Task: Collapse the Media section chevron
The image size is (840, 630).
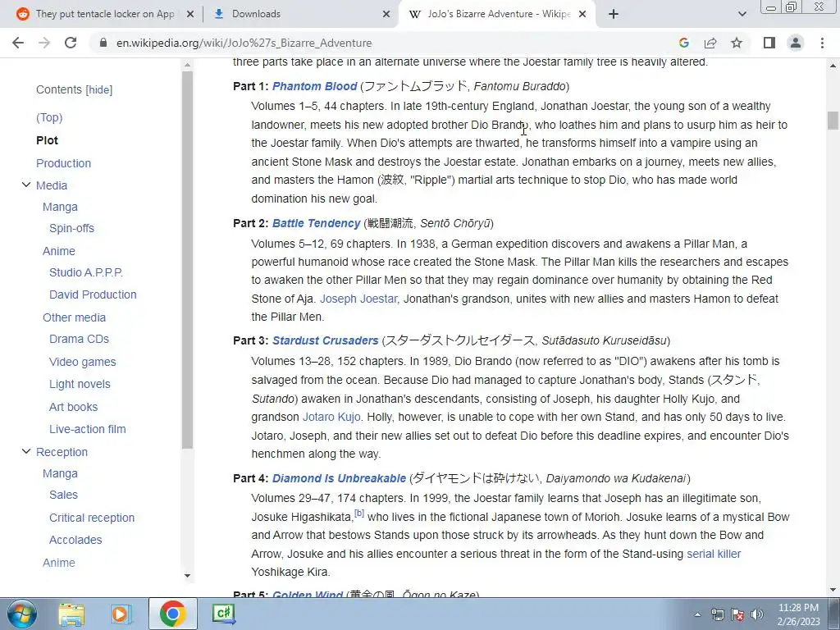Action: [25, 185]
